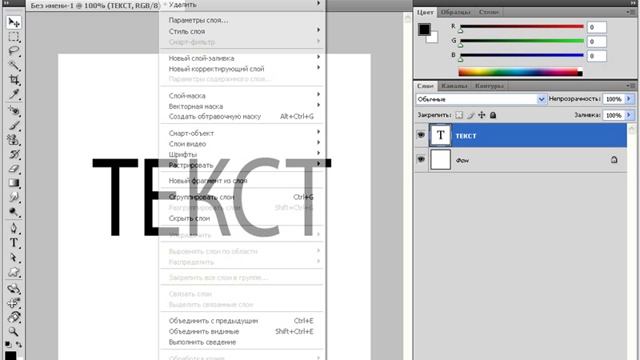The width and height of the screenshot is (640, 360).
Task: Toggle lock image pixels brush icon
Action: tap(471, 115)
